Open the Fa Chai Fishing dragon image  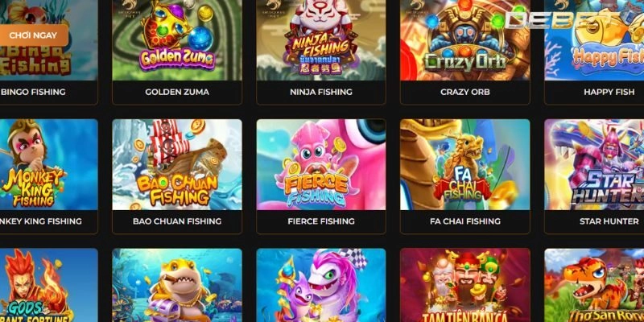pyautogui.click(x=465, y=165)
